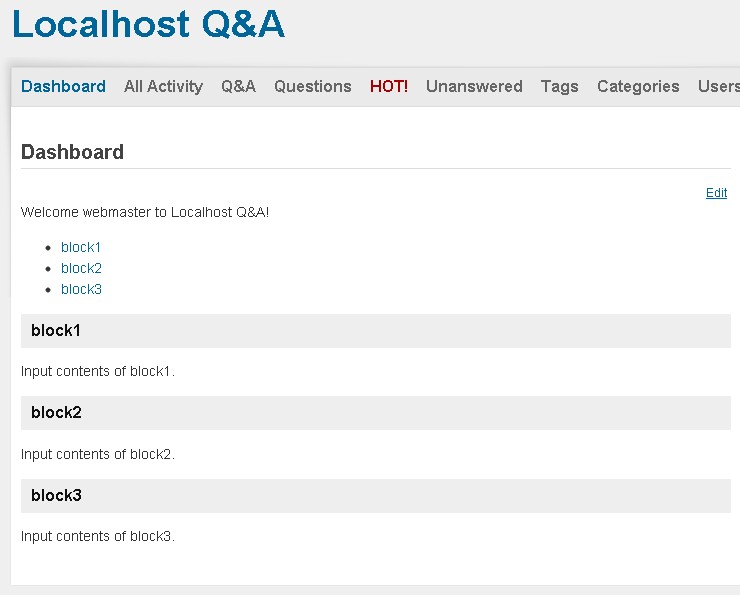Image resolution: width=740 pixels, height=595 pixels.
Task: Click the Dashboard page heading
Action: pos(72,152)
